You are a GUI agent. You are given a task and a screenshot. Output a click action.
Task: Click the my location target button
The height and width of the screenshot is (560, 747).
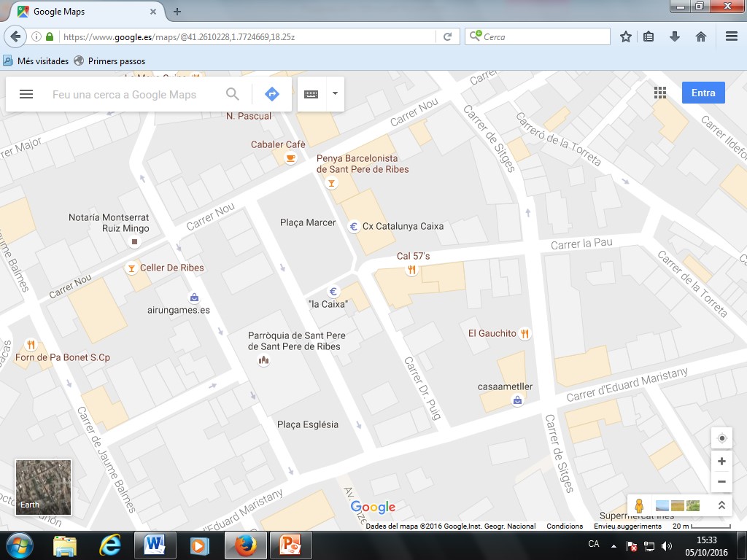point(721,438)
